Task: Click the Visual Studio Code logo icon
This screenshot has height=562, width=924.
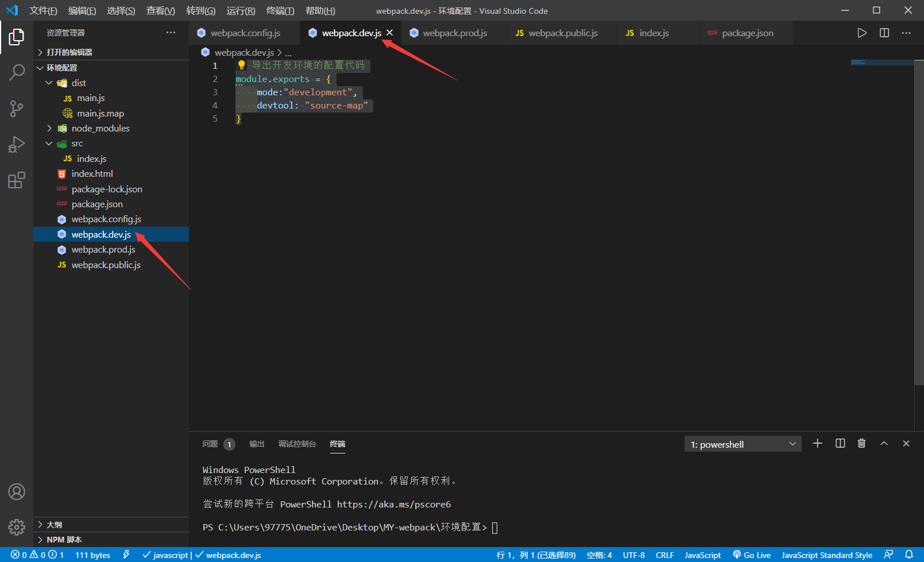Action: 12,10
